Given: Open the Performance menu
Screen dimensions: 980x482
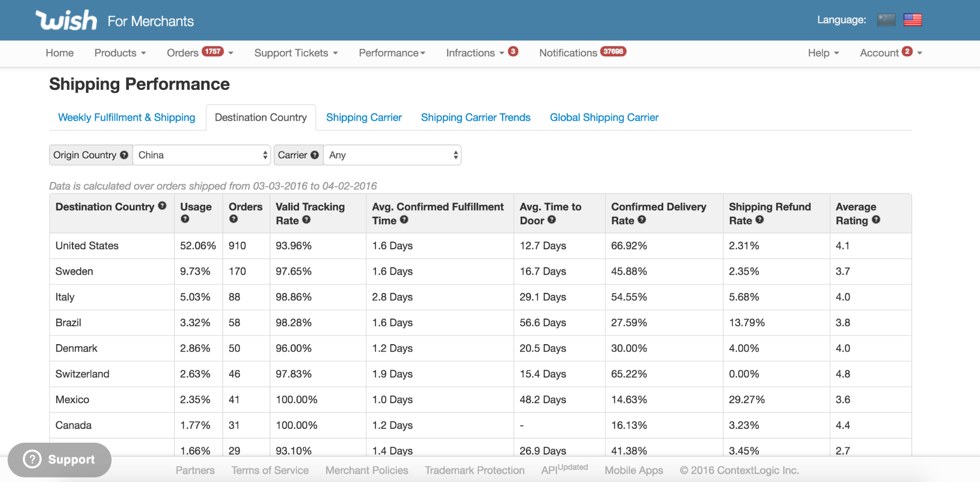Looking at the screenshot, I should coord(392,53).
